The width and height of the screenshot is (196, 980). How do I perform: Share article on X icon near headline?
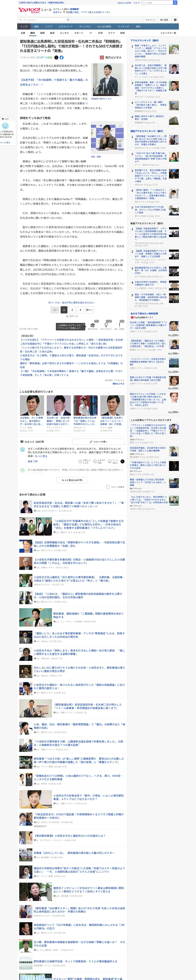[56, 57]
